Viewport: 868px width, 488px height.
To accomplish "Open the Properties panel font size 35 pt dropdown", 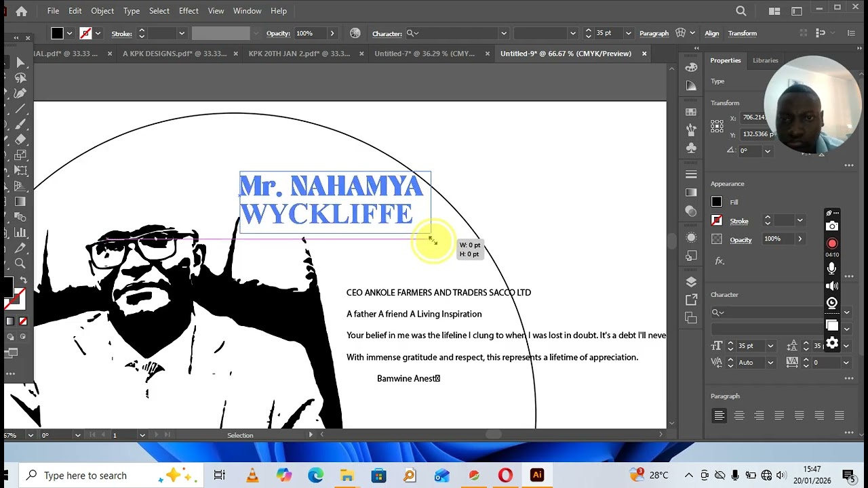I will 770,346.
